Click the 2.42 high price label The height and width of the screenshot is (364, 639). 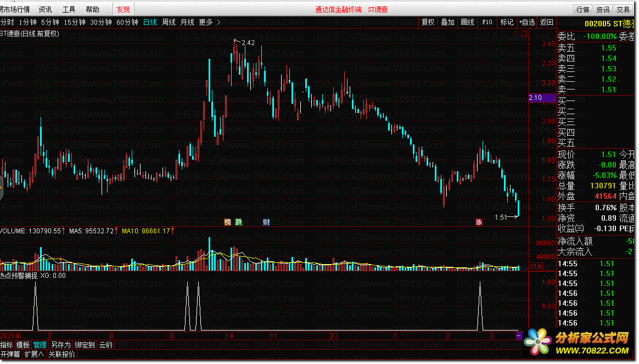248,42
